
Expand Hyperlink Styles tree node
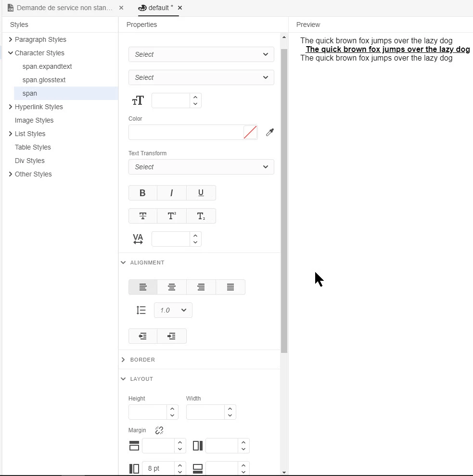point(11,107)
